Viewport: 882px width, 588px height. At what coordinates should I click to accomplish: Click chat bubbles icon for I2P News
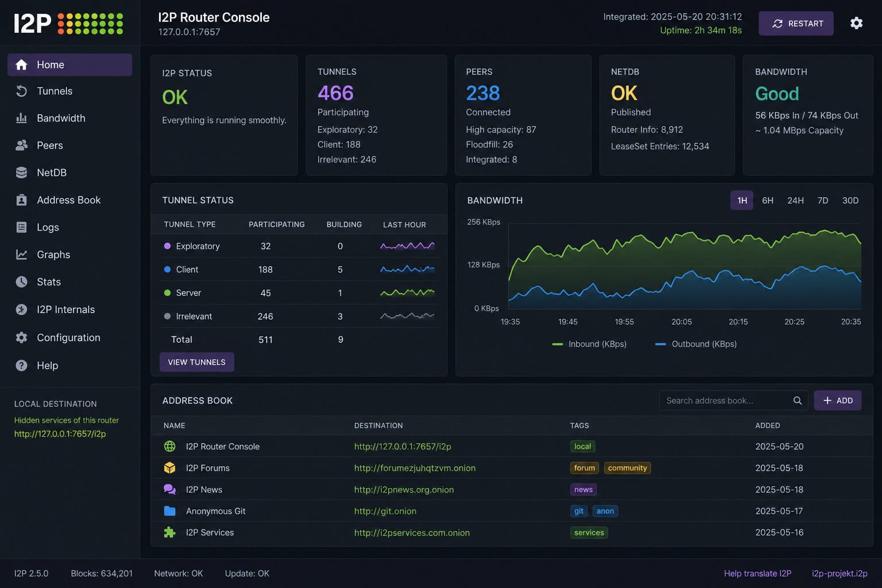point(169,489)
